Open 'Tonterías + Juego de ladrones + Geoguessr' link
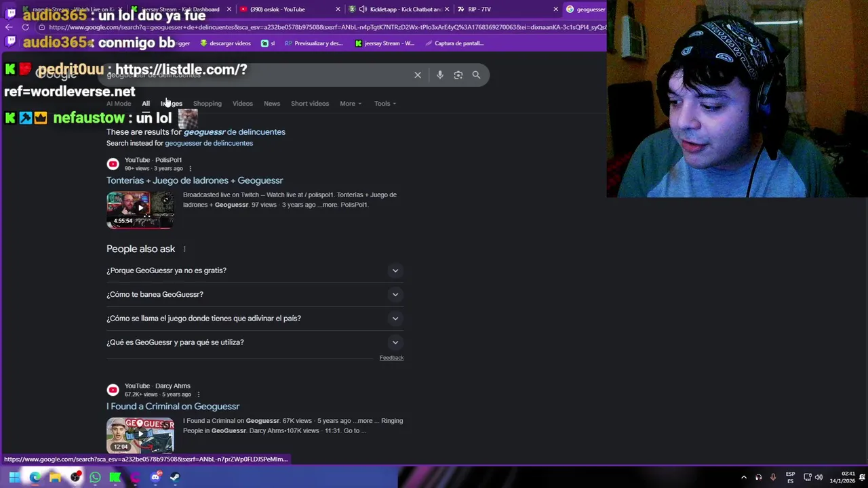 tap(195, 180)
